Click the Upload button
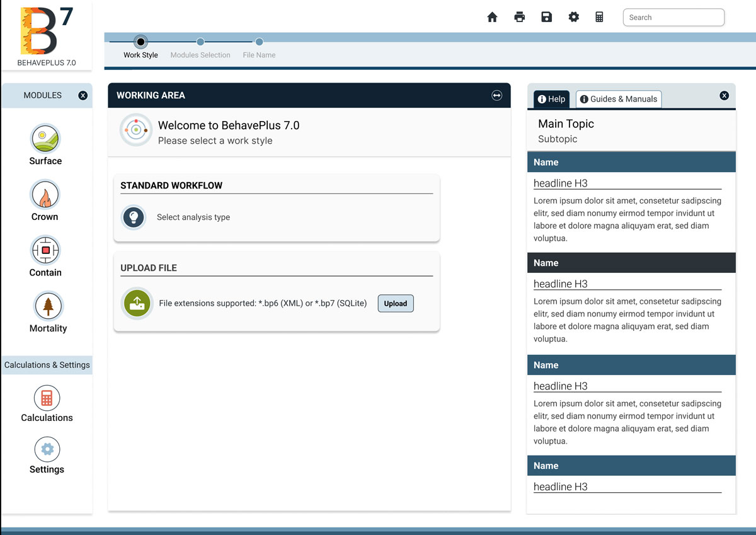The height and width of the screenshot is (535, 756). click(395, 303)
